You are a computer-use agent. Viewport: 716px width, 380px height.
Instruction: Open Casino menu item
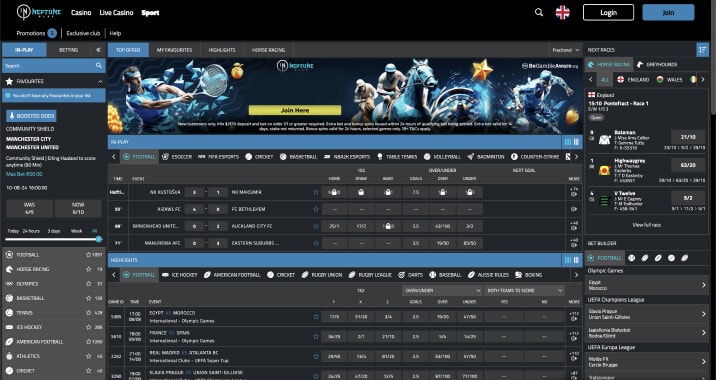pyautogui.click(x=81, y=12)
